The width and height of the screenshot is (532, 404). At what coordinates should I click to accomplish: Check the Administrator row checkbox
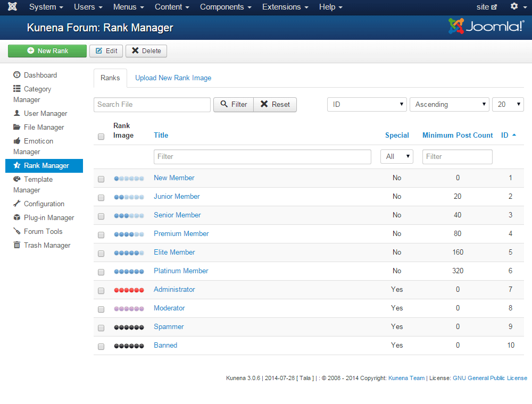pos(101,291)
